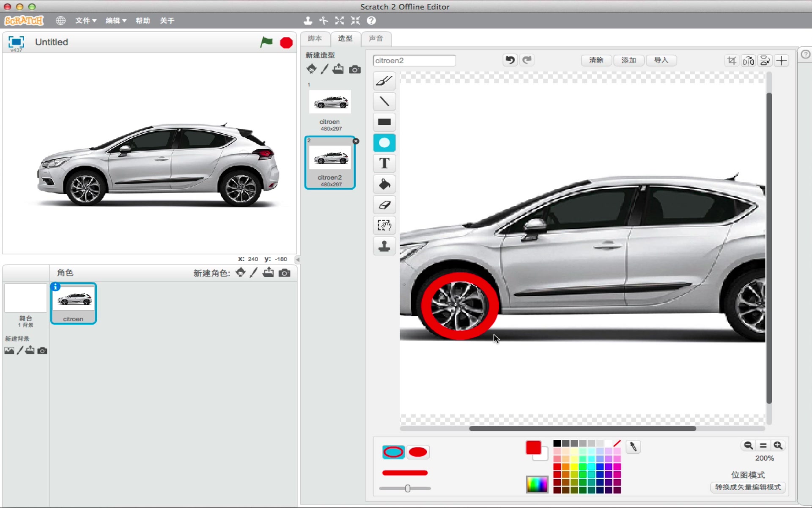Choose the Stamp duplicate tool
The height and width of the screenshot is (508, 812).
(384, 246)
